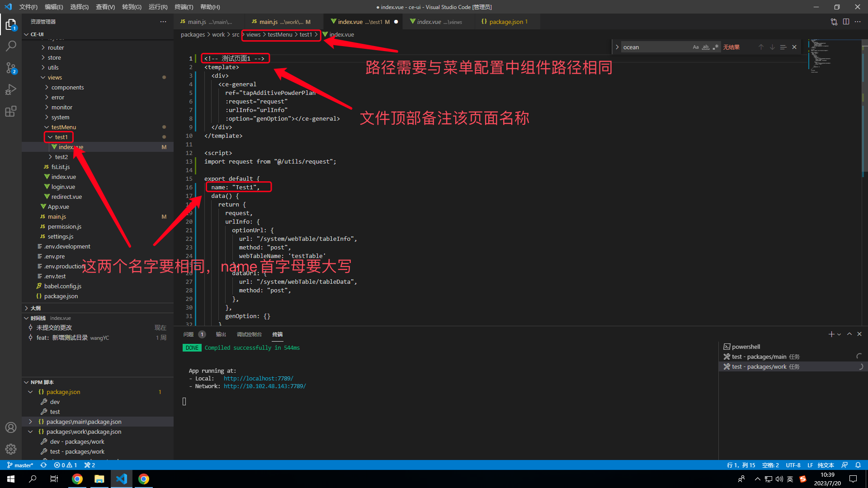Open Source Control view icon
The image size is (868, 488).
pos(11,68)
